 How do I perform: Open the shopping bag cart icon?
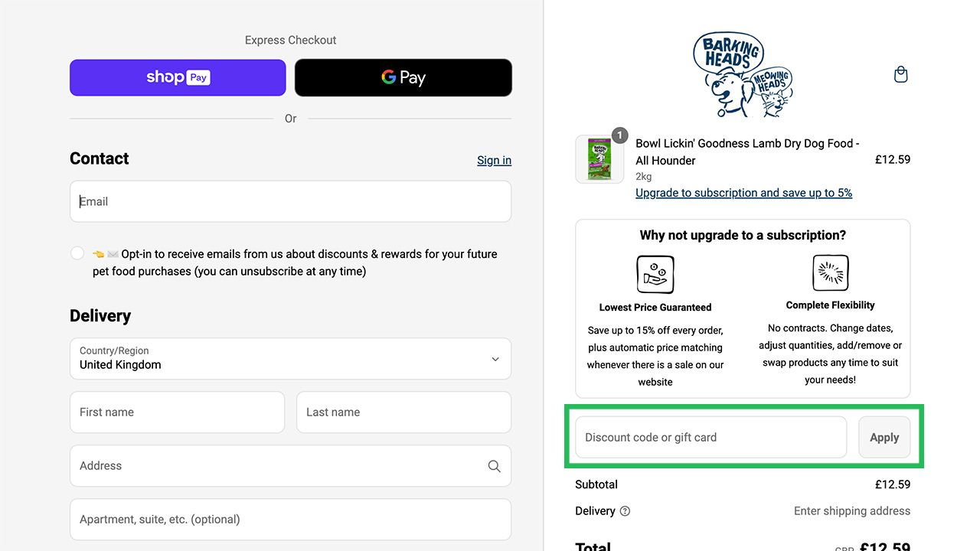click(901, 74)
